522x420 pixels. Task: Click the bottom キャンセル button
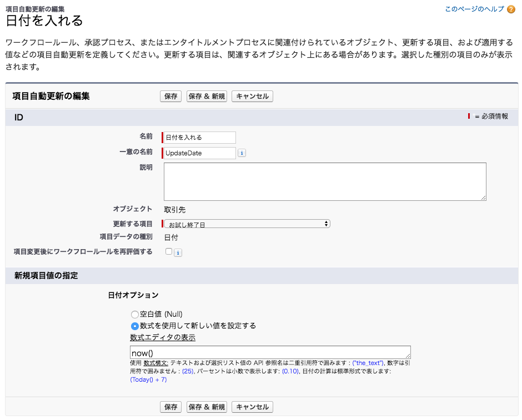click(252, 407)
